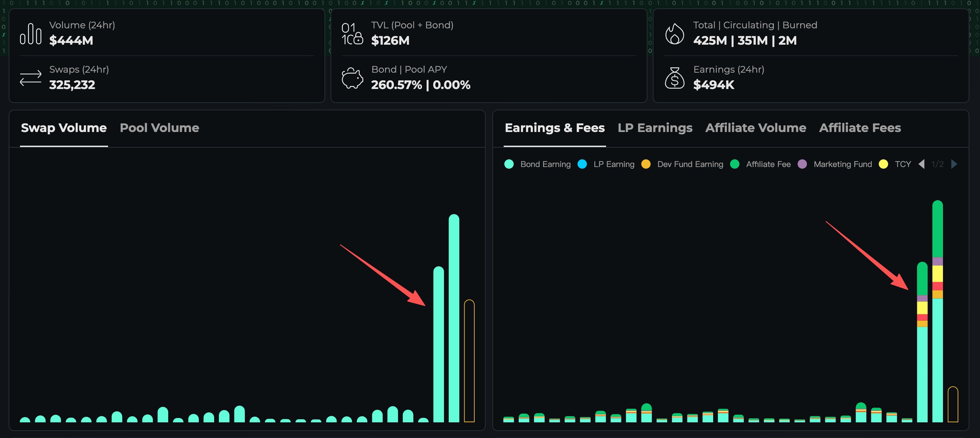980x438 pixels.
Task: Click the Volume (24hr) bar chart icon
Action: click(30, 34)
